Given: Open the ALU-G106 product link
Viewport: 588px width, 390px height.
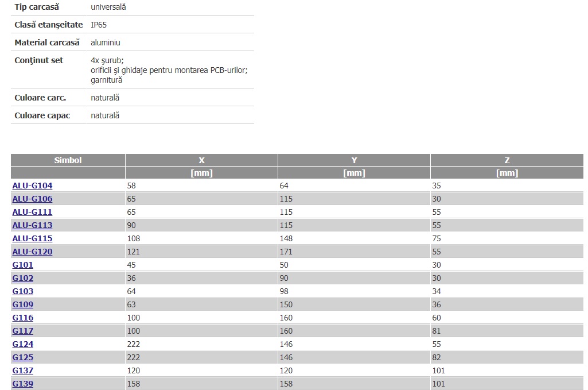Looking at the screenshot, I should click(x=32, y=199).
